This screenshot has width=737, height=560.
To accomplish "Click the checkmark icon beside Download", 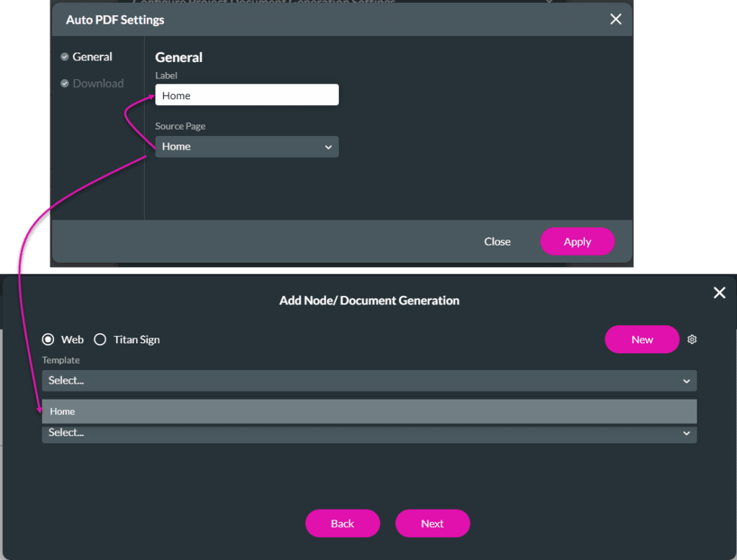I will [65, 83].
